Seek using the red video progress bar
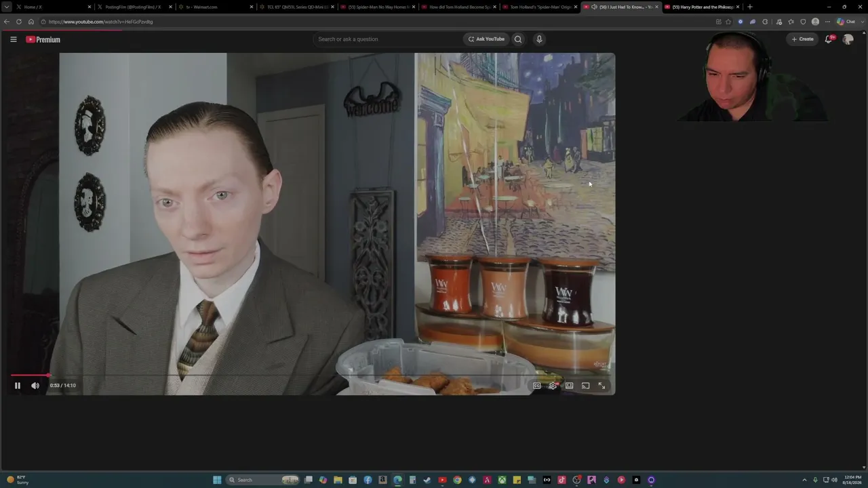This screenshot has width=868, height=488. click(313, 375)
